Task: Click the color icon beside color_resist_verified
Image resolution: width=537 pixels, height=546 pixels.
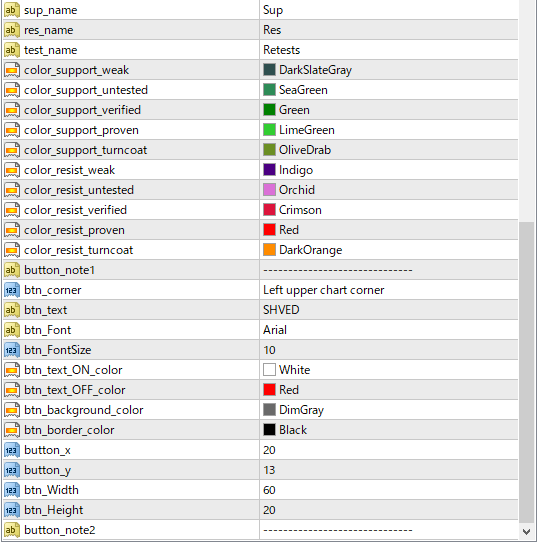Action: point(11,210)
